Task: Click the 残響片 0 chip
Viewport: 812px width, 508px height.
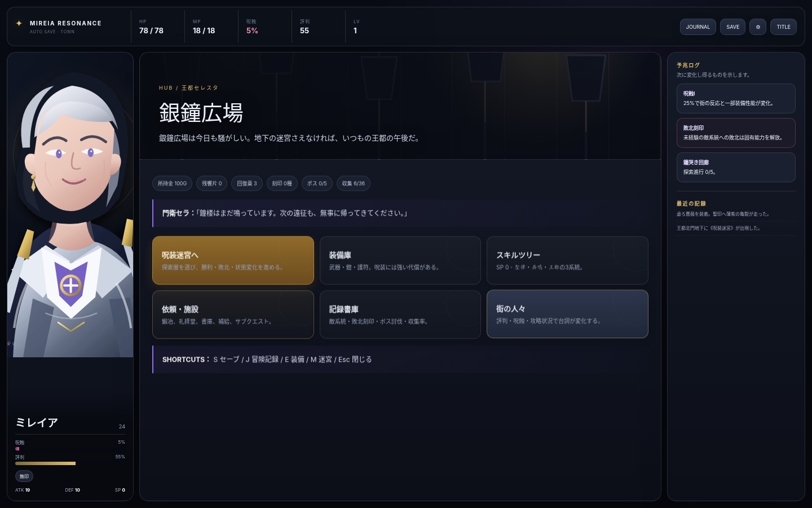Action: [212, 183]
